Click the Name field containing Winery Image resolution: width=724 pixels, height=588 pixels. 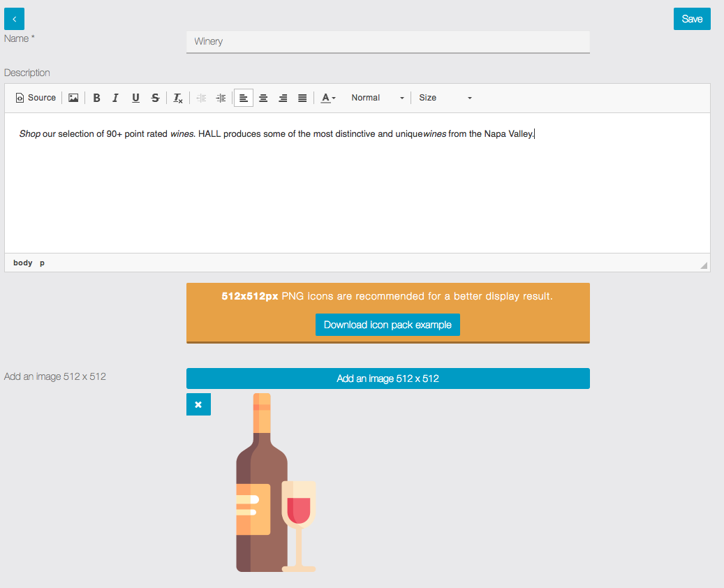click(387, 41)
